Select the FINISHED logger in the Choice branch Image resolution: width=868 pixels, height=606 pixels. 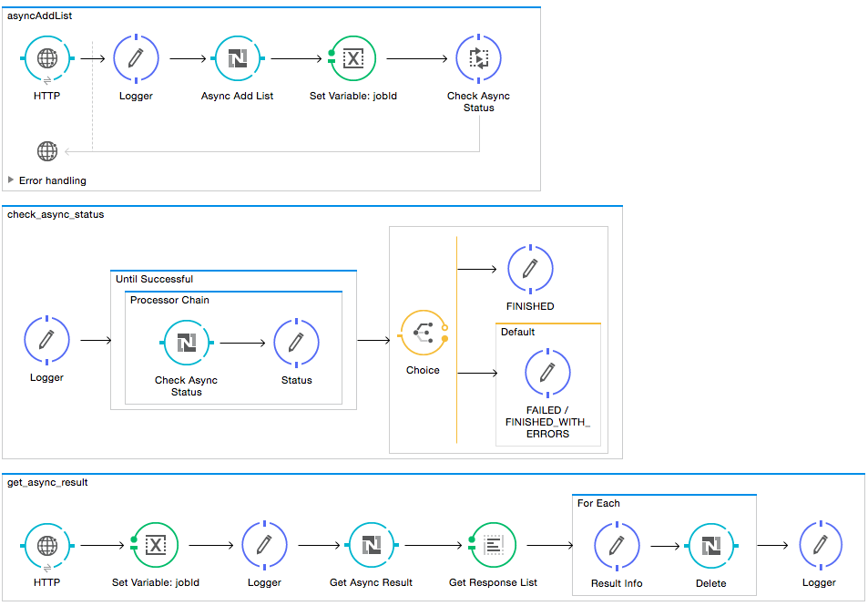click(530, 270)
